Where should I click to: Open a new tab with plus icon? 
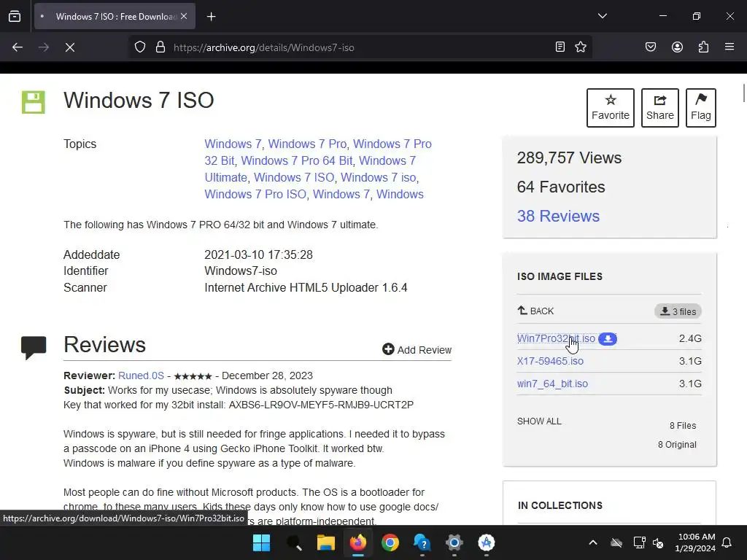[212, 17]
